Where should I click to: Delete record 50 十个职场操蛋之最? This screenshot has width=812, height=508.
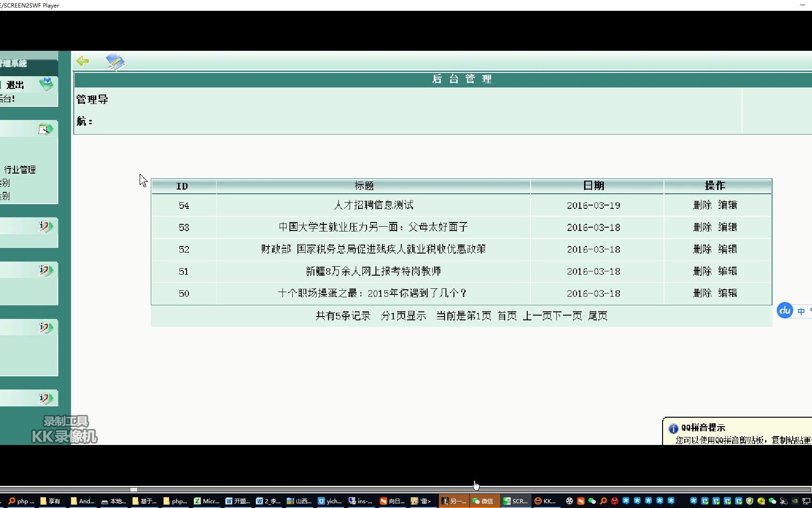(x=703, y=293)
